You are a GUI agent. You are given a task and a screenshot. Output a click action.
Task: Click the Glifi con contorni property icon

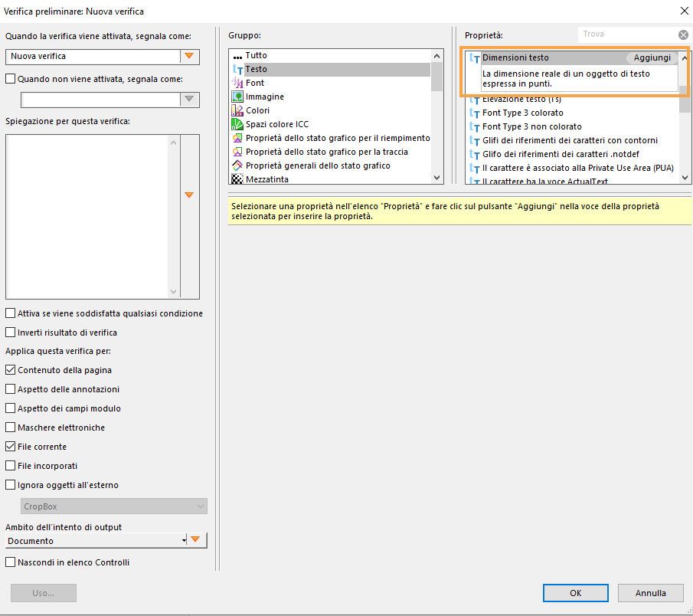[474, 141]
